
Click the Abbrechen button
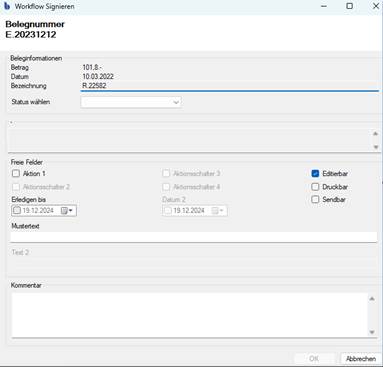361,359
